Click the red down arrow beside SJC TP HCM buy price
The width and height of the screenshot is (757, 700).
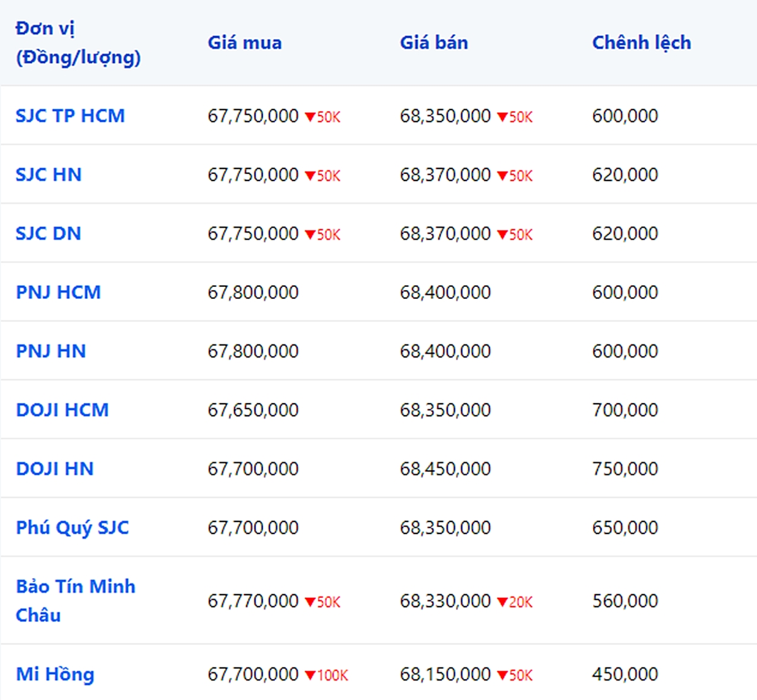click(x=310, y=117)
